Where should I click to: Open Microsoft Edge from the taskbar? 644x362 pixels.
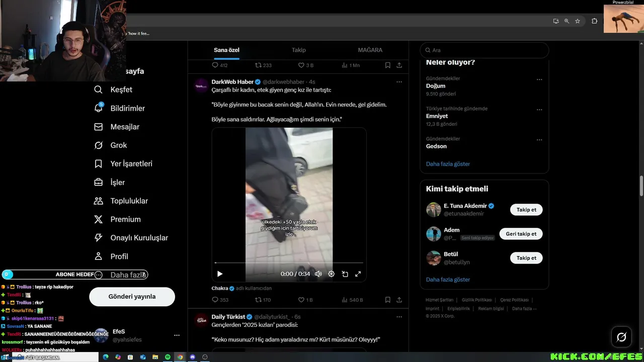click(x=106, y=357)
